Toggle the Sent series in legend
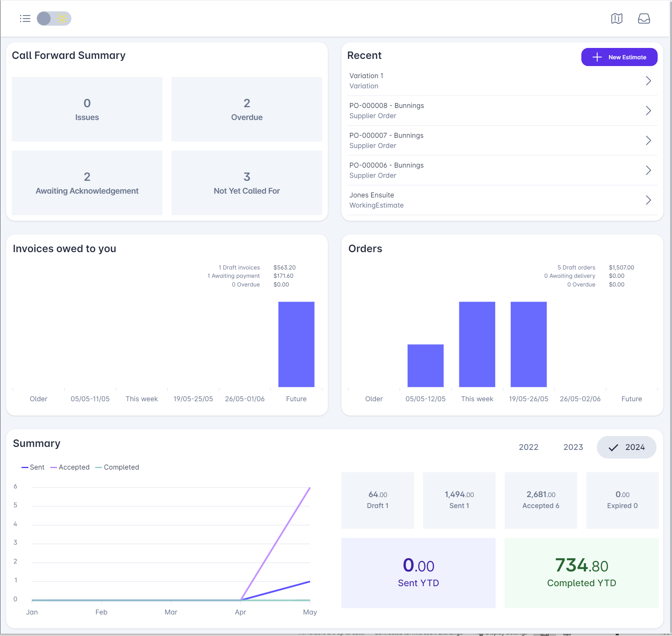The image size is (672, 636). tap(33, 467)
